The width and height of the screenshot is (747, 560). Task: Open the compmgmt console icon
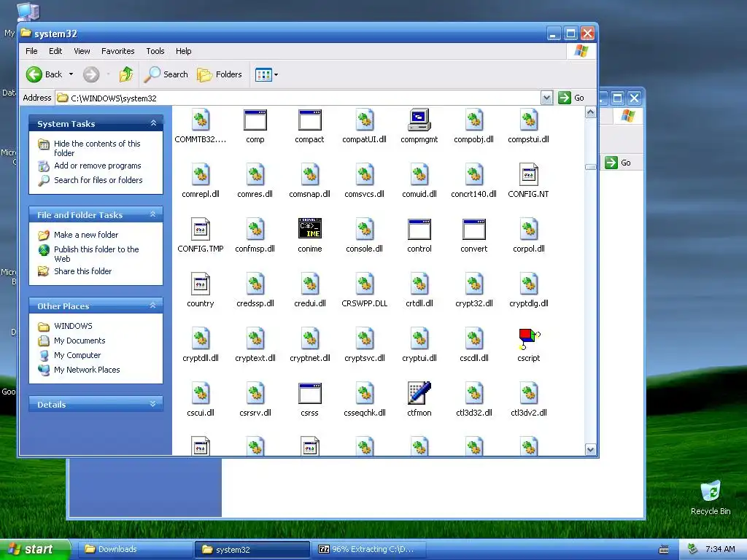click(x=419, y=120)
